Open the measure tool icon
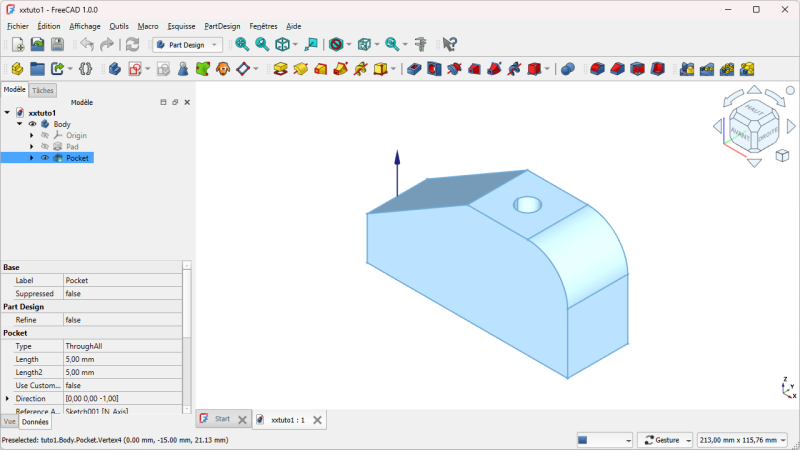 pyautogui.click(x=421, y=44)
